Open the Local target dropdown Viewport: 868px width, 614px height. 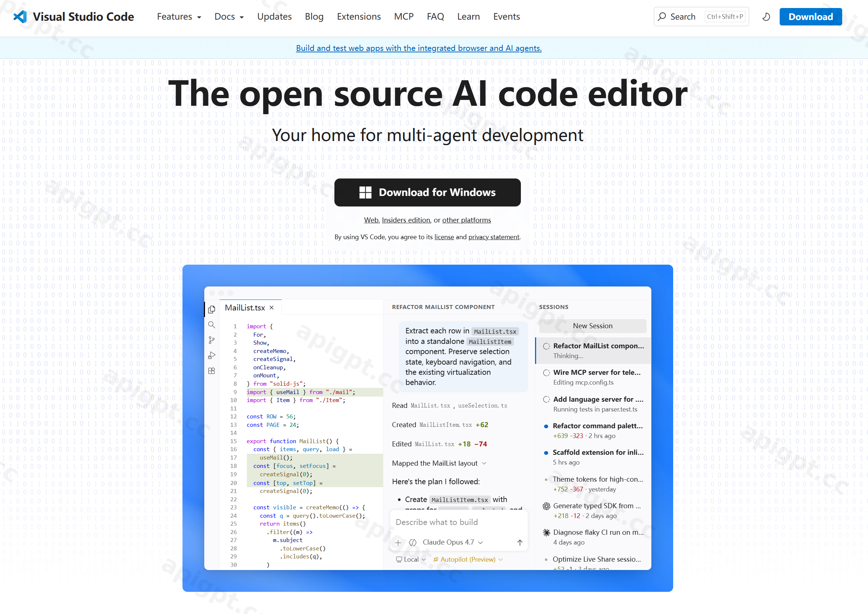point(411,559)
